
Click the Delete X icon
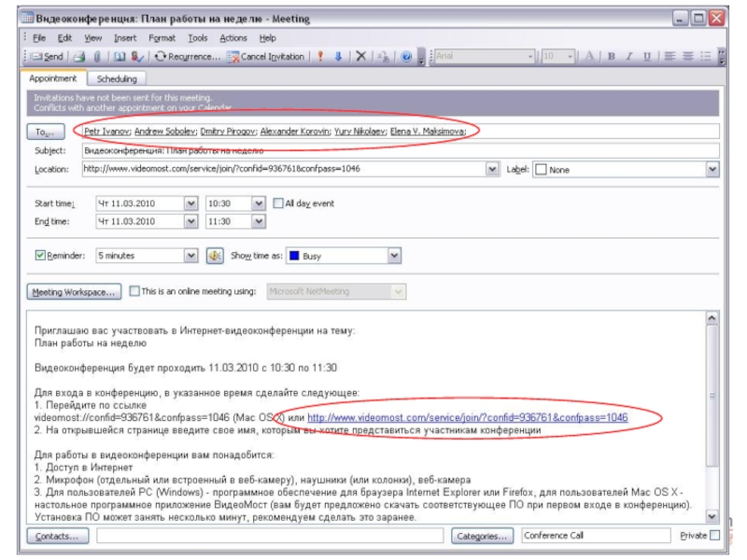(360, 56)
